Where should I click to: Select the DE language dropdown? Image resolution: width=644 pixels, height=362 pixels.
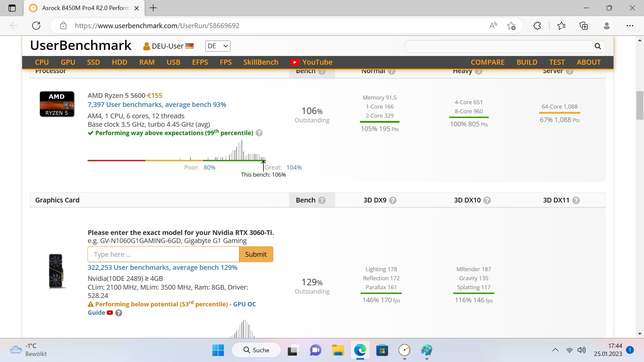(217, 46)
